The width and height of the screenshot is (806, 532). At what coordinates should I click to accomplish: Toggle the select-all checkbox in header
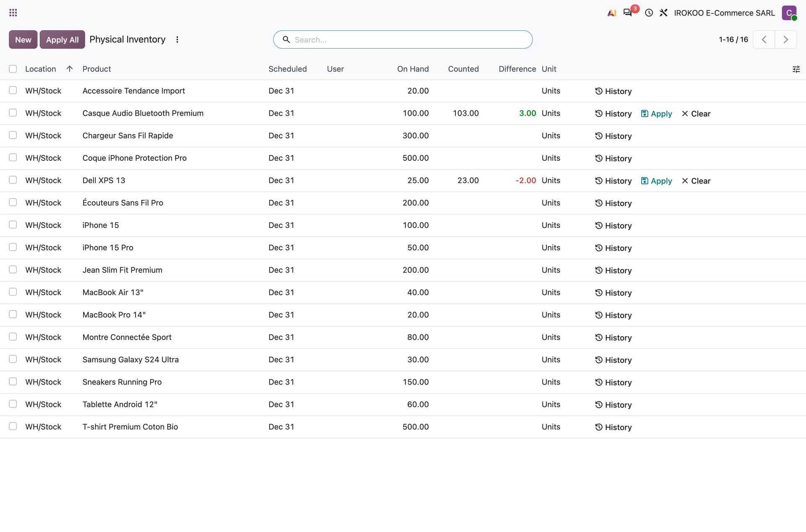(x=13, y=69)
